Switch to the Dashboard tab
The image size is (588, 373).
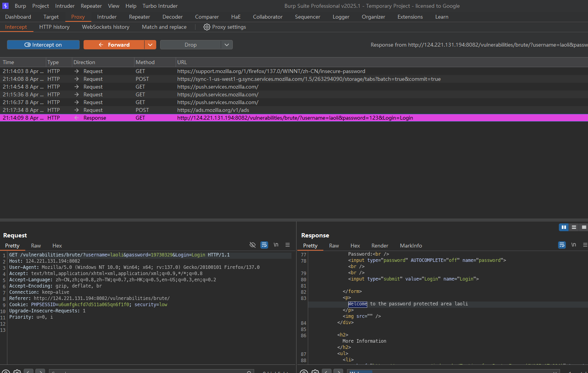point(18,17)
